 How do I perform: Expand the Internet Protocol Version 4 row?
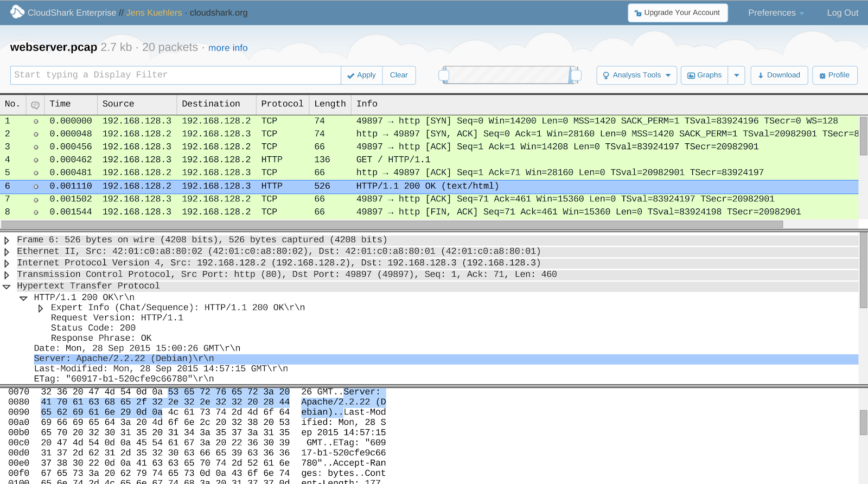click(7, 263)
